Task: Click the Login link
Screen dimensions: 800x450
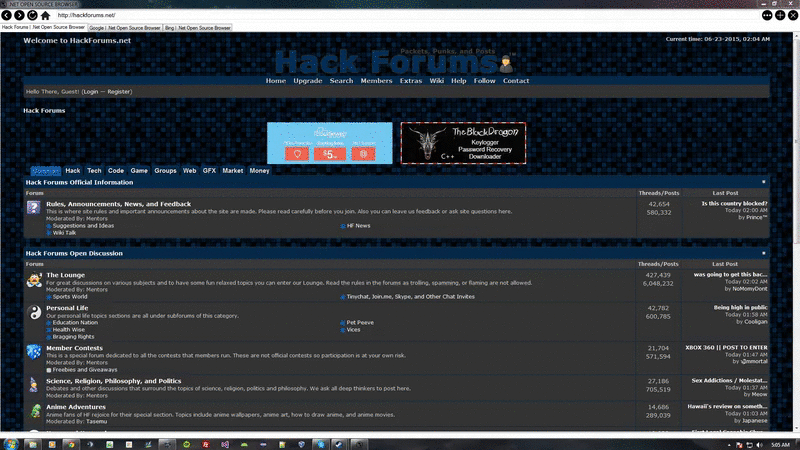Action: pos(90,92)
